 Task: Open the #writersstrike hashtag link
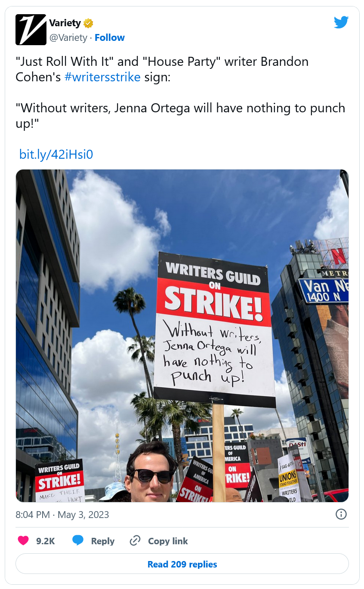pos(102,77)
